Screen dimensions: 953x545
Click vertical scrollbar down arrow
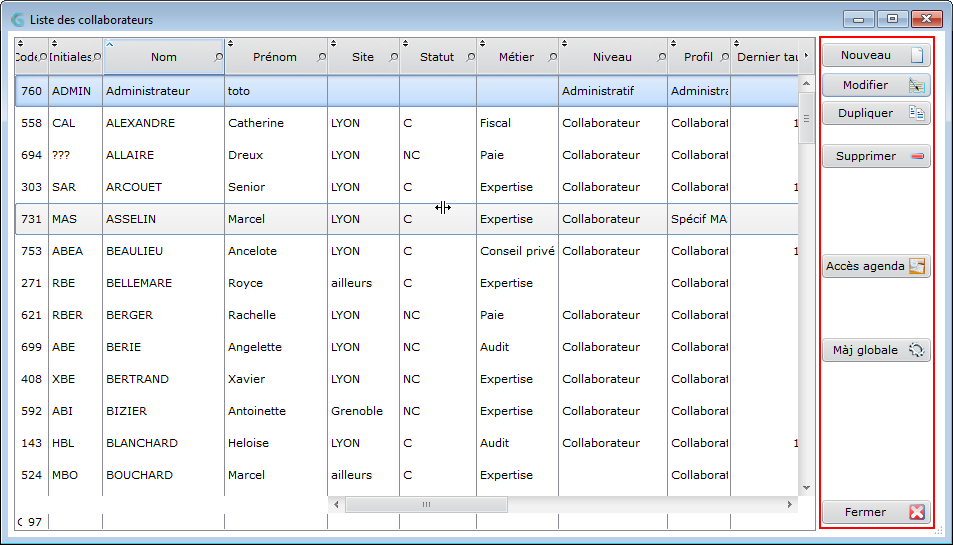point(807,488)
